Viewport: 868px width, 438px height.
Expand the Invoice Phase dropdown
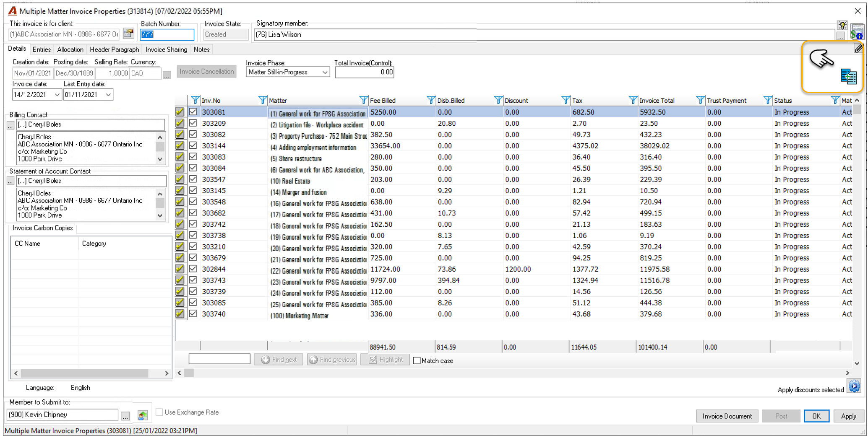[x=325, y=72]
